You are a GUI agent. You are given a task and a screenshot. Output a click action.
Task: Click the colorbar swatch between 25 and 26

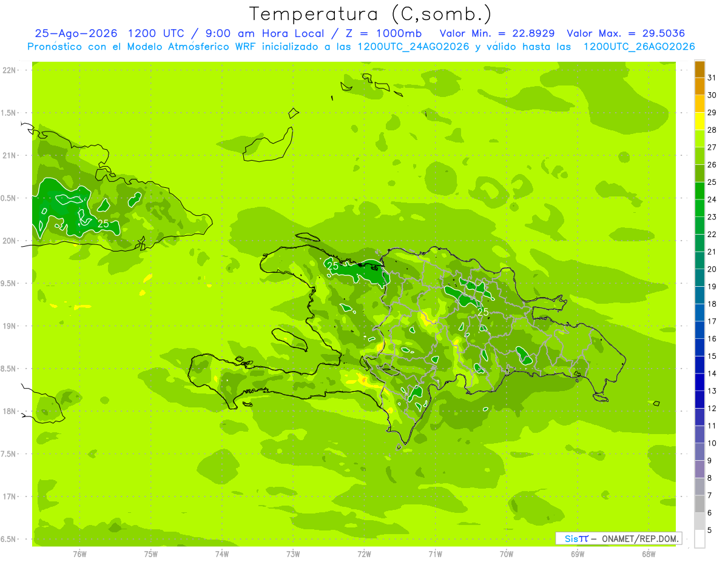click(699, 173)
